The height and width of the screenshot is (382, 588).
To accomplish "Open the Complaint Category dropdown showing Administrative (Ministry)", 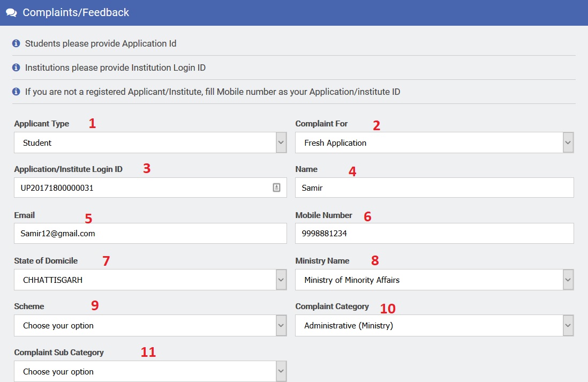I will tap(434, 325).
